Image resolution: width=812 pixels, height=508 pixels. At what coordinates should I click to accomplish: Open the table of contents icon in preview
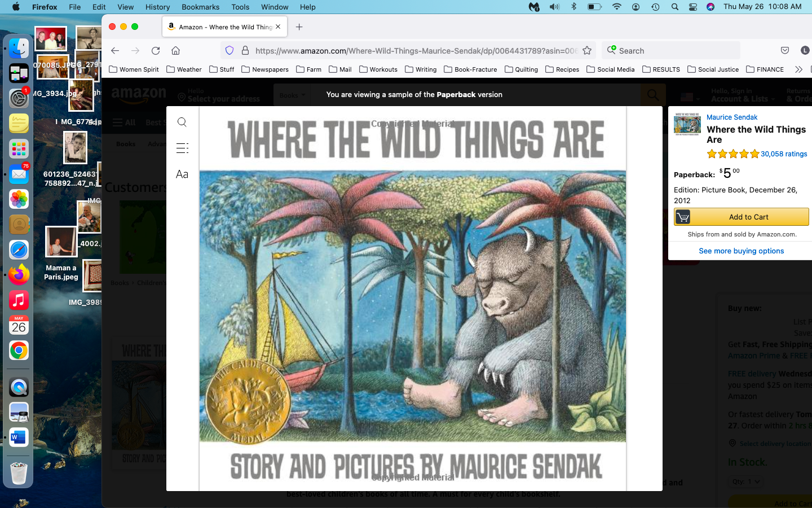click(x=182, y=148)
